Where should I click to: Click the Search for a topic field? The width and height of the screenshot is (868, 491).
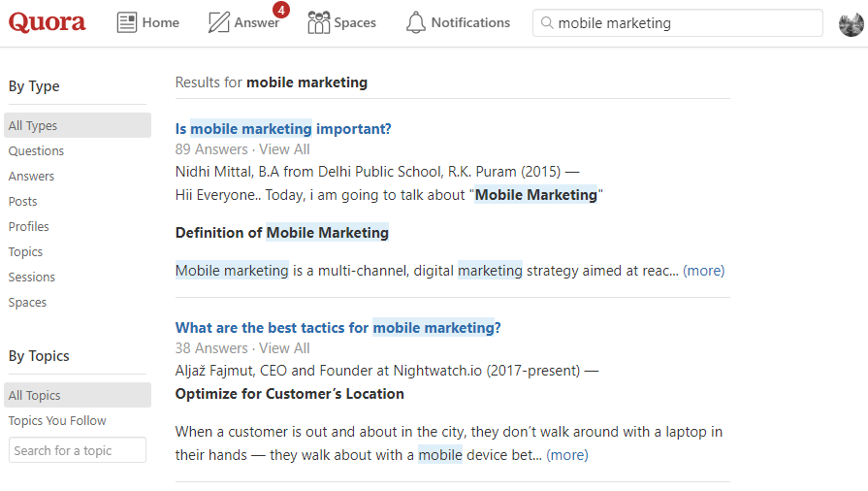click(x=78, y=450)
